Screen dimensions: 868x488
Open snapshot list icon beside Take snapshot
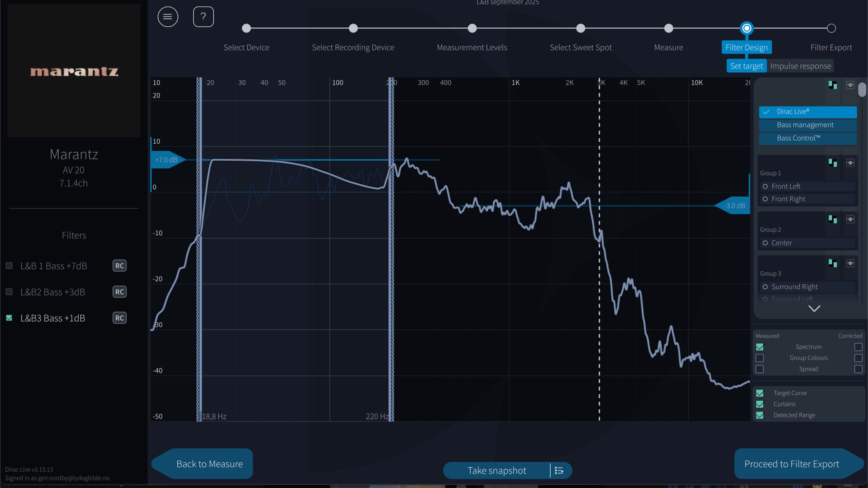[x=559, y=470]
